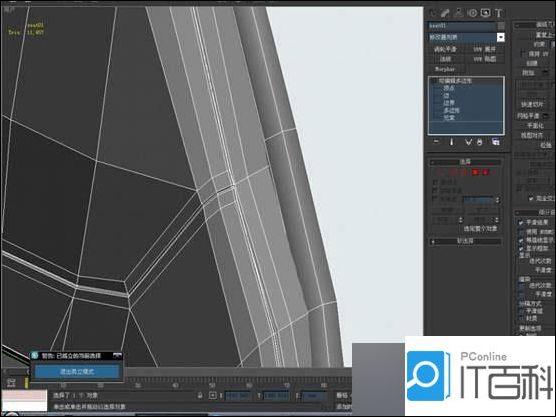Screen dimensions: 556x417
Task: Collapse the Selection (选择) rollout header
Action: pyautogui.click(x=465, y=162)
